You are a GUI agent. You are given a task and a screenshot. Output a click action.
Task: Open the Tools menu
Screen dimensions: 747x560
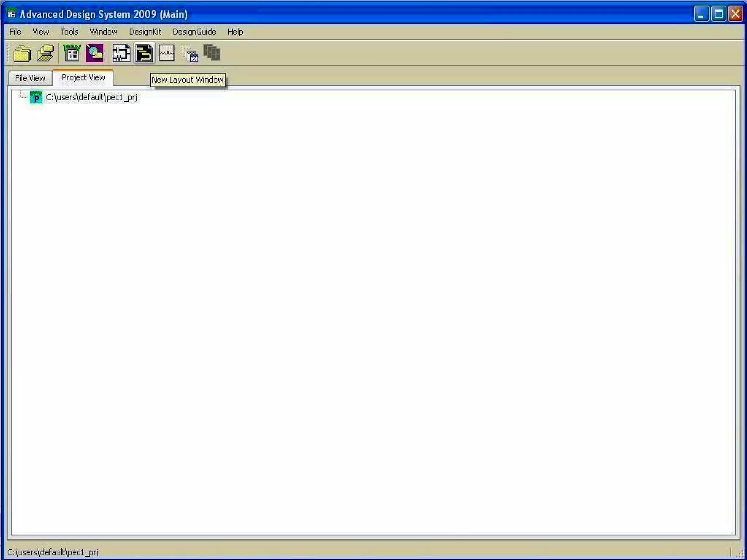click(69, 32)
